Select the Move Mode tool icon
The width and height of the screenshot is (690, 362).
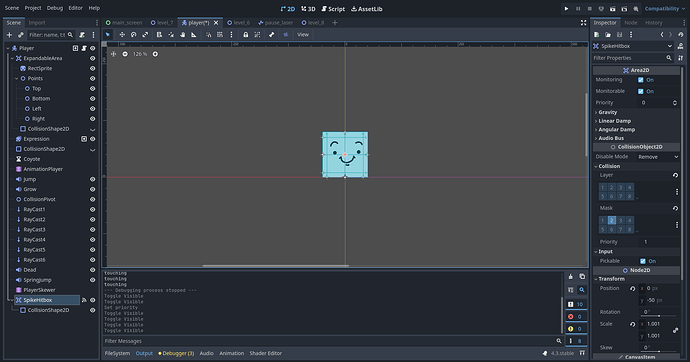pos(122,35)
